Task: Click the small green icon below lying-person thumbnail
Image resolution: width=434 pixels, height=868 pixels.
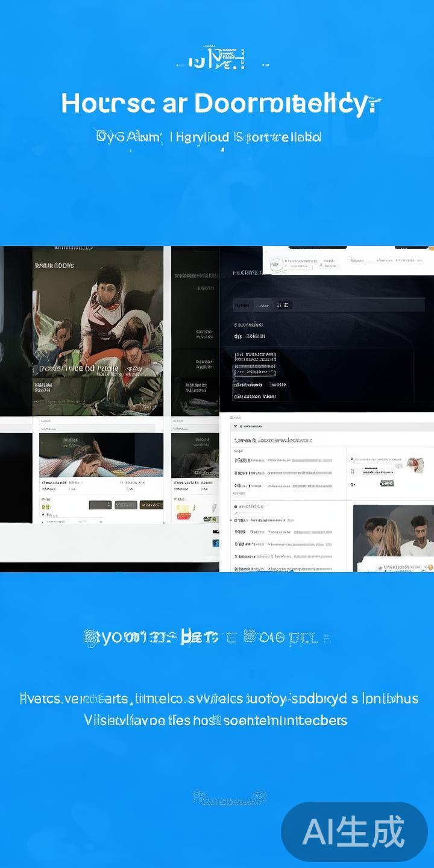Action: [x=46, y=507]
